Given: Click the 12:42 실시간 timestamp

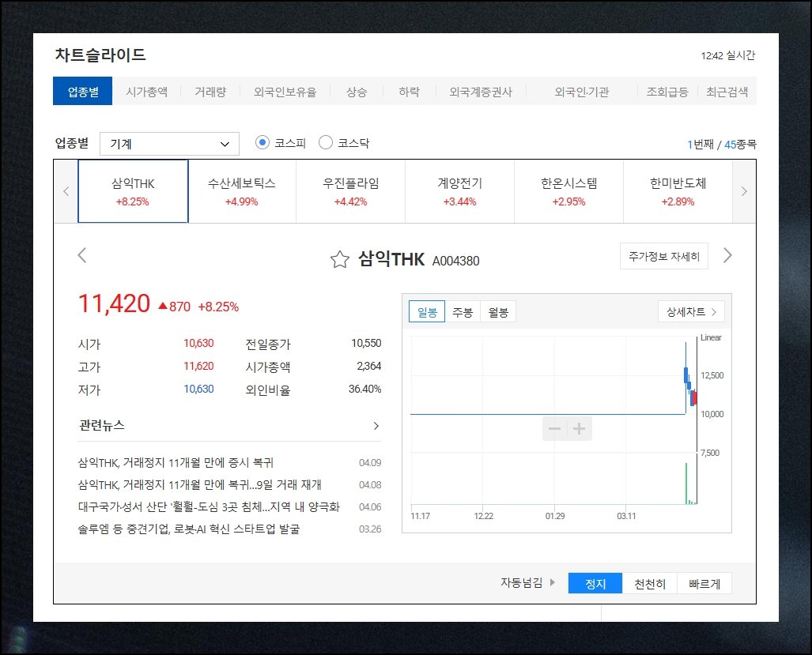Looking at the screenshot, I should click(728, 55).
